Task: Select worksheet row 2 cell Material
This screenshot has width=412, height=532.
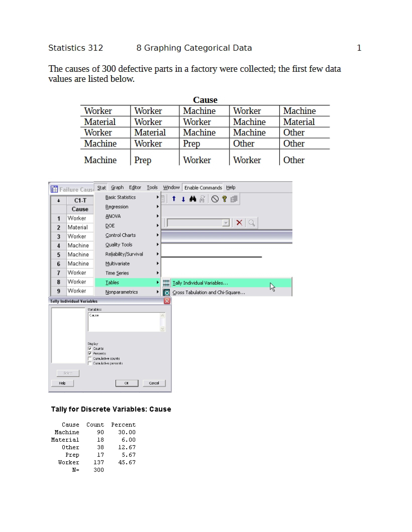Action: [80, 227]
